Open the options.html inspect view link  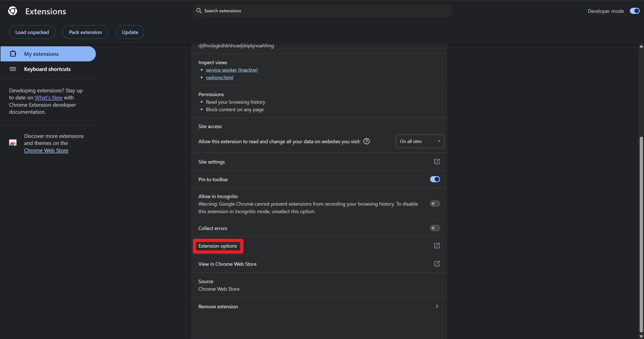click(x=219, y=77)
